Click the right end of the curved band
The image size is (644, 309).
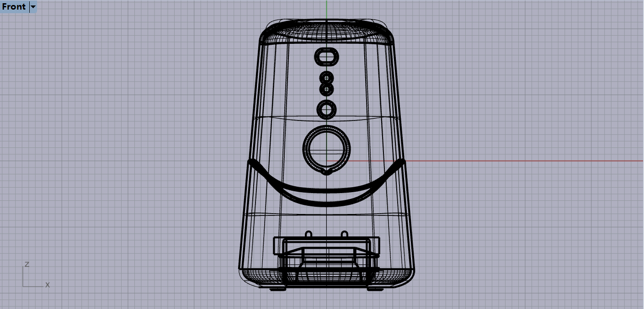click(x=402, y=162)
